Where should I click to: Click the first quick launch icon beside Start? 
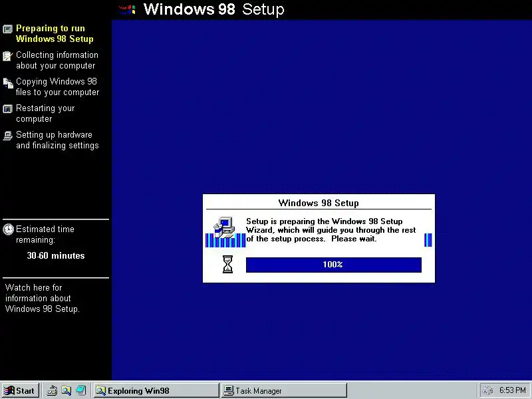pyautogui.click(x=52, y=390)
